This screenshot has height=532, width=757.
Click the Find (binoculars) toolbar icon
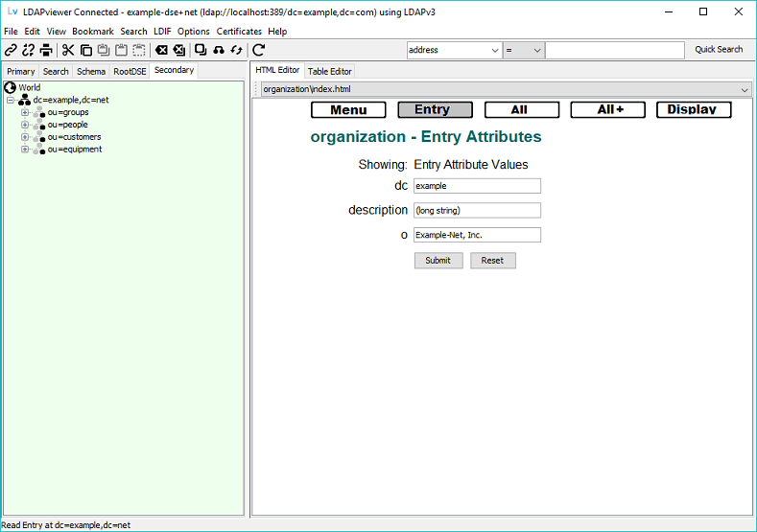219,50
